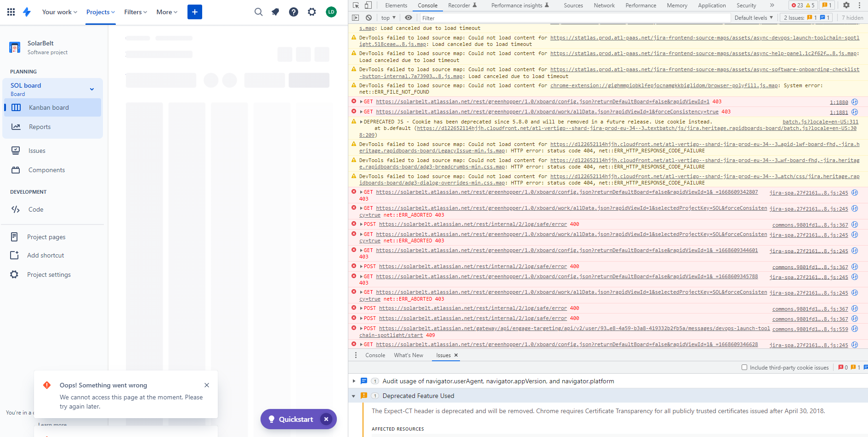
Task: Toggle live expression eye icon
Action: [408, 18]
